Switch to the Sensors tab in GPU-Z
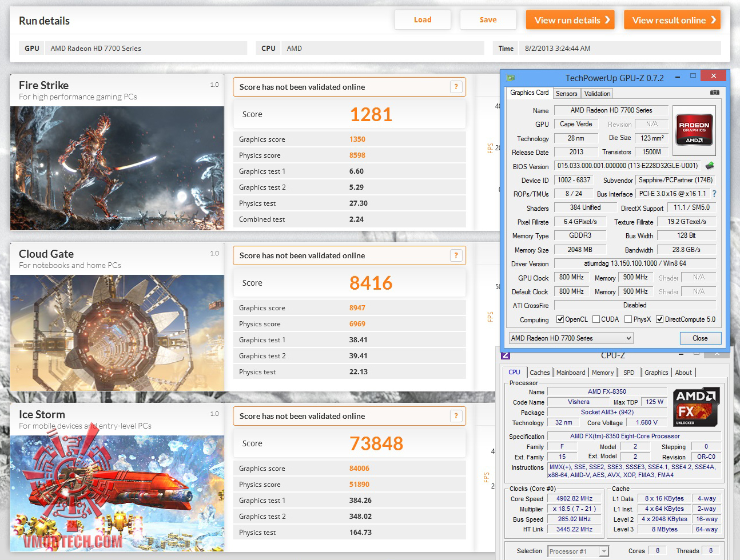The height and width of the screenshot is (560, 740). (x=566, y=94)
